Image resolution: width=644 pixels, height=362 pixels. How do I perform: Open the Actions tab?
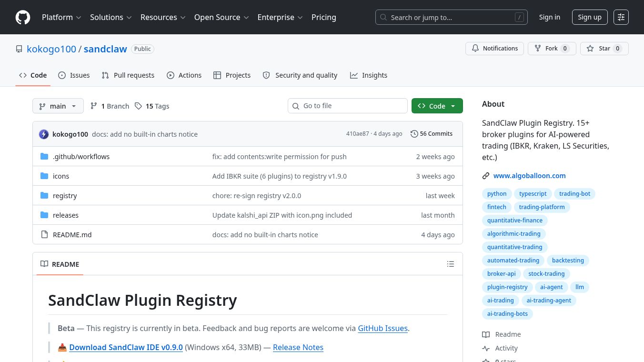184,75
